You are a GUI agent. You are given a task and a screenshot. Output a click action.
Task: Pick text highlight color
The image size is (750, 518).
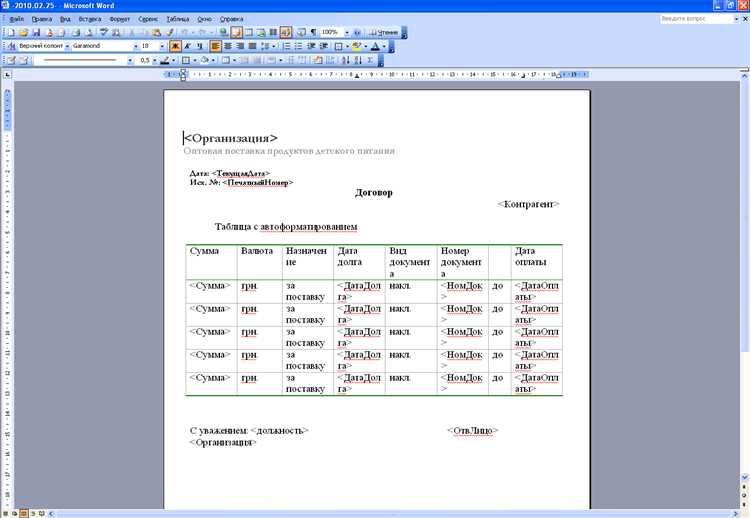point(356,46)
